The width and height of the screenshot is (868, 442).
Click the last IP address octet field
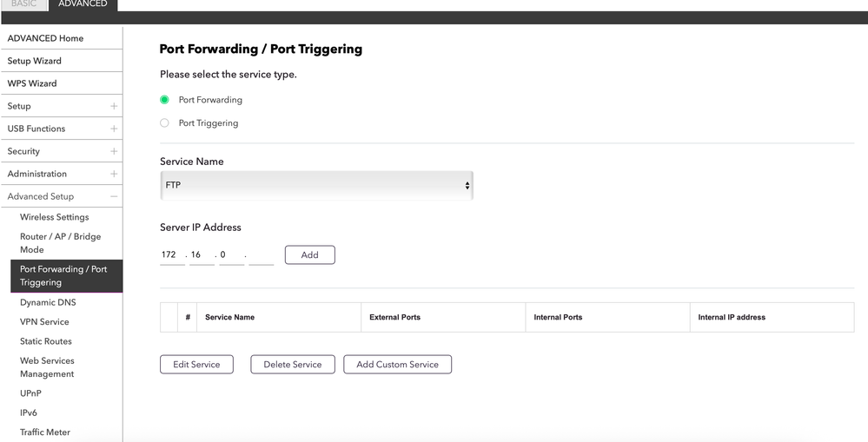point(261,255)
